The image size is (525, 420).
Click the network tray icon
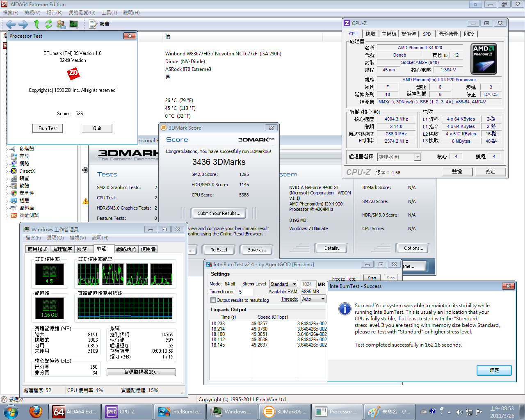tap(468, 412)
